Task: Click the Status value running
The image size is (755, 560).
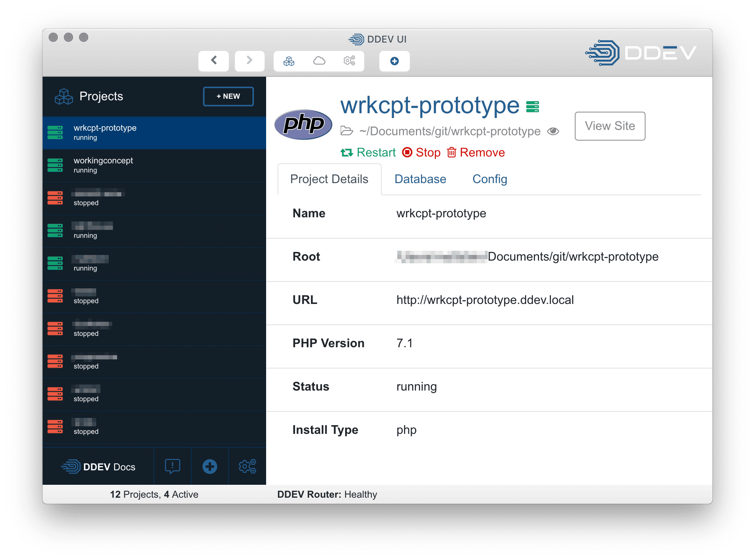Action: point(417,387)
